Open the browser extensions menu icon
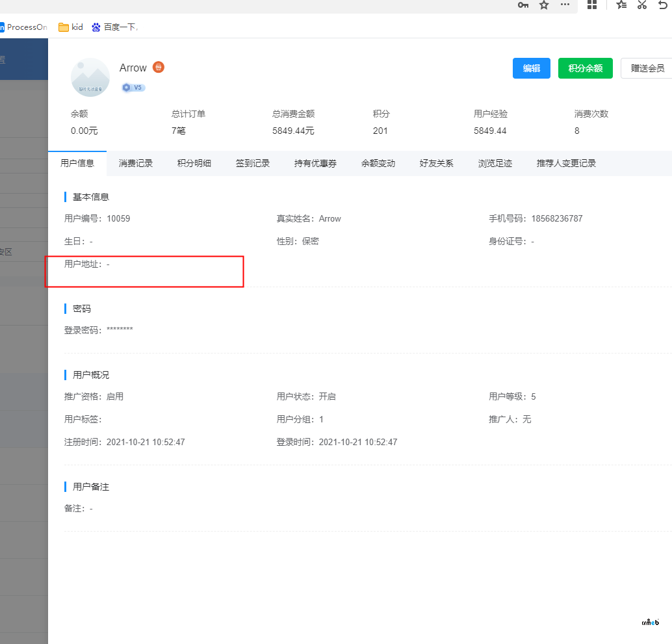 pyautogui.click(x=565, y=5)
